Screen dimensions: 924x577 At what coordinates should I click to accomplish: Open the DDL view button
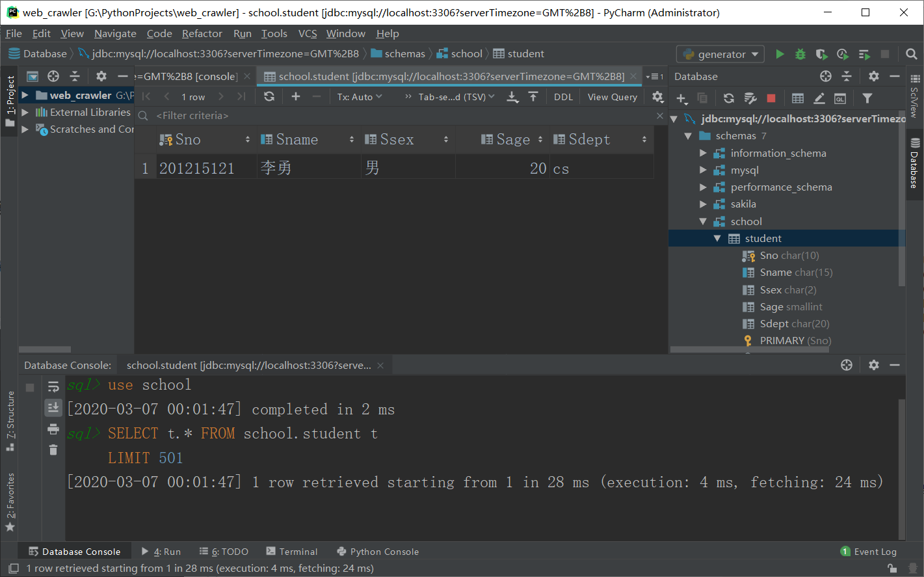pos(563,96)
